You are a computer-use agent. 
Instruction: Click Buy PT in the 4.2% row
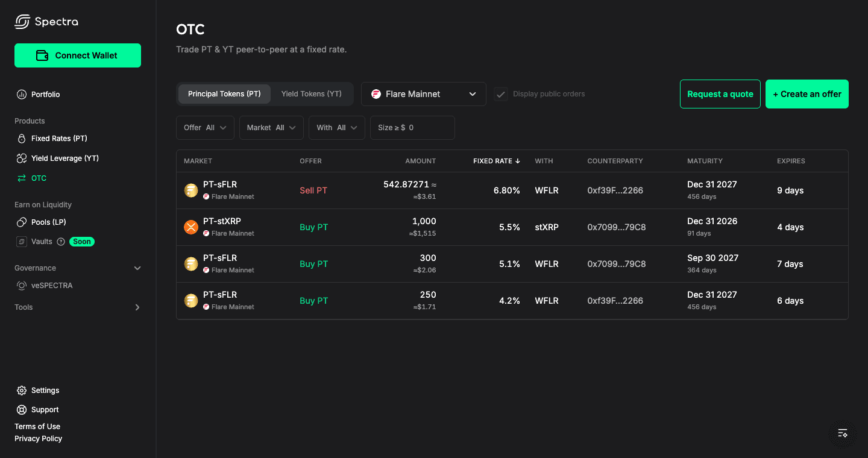pos(314,301)
